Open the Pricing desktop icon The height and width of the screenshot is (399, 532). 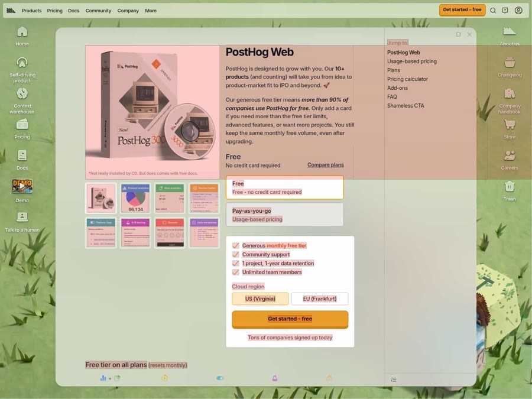22,129
